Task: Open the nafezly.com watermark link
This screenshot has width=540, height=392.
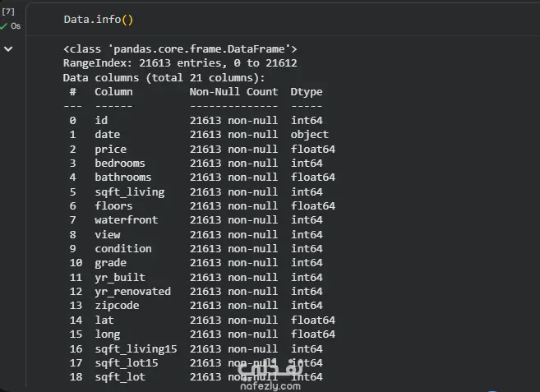Action: pos(265,385)
